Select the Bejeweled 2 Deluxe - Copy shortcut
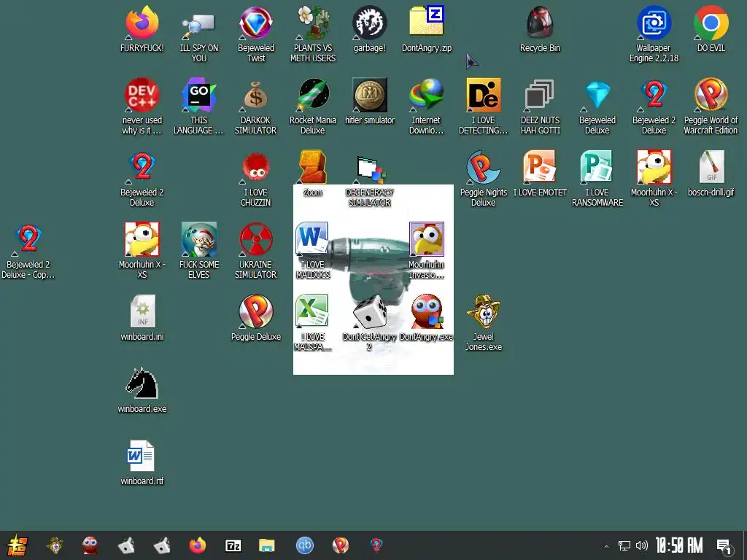Image resolution: width=747 pixels, height=560 pixels. click(28, 252)
